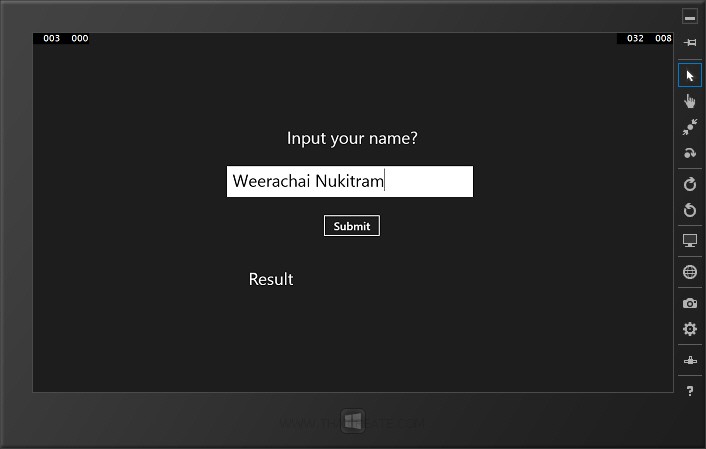
Task: Minimize the simulator window
Action: pyautogui.click(x=689, y=17)
